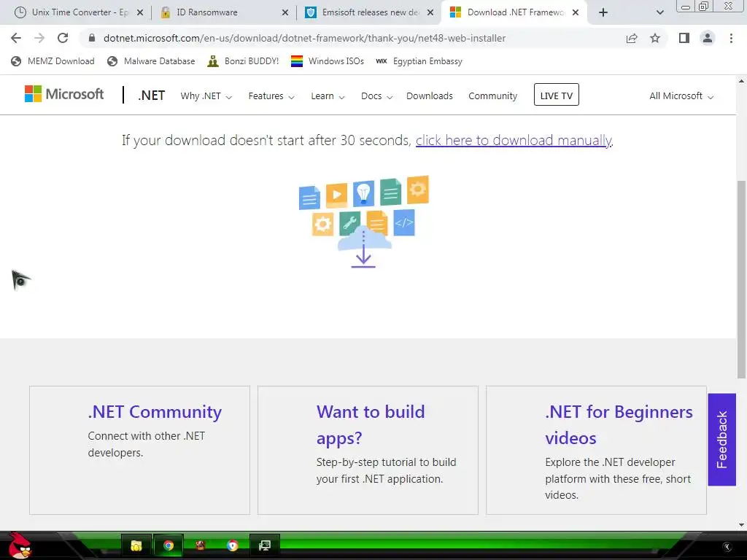
Task: Open the browser side panel
Action: coord(684,38)
